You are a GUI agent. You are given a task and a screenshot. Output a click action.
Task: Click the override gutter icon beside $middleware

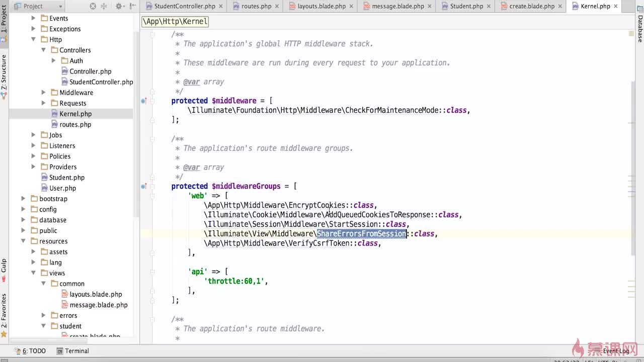[x=144, y=101]
